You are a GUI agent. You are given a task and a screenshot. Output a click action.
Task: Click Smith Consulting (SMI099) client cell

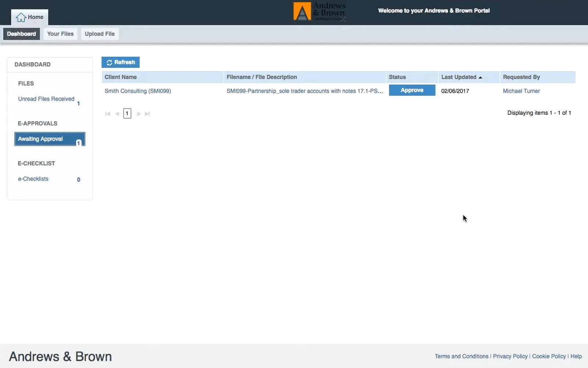[x=138, y=91]
